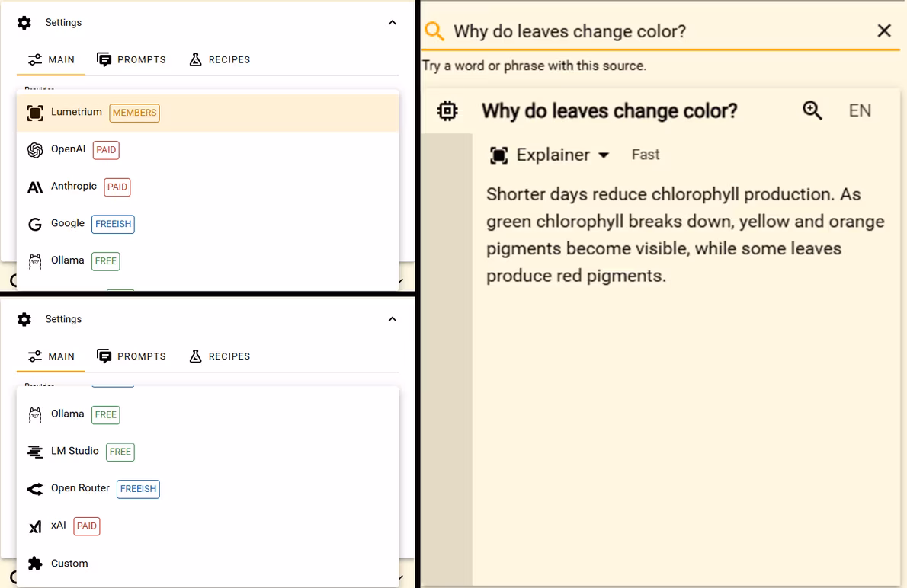This screenshot has height=588, width=907.
Task: Select Custom provider option
Action: 207,563
